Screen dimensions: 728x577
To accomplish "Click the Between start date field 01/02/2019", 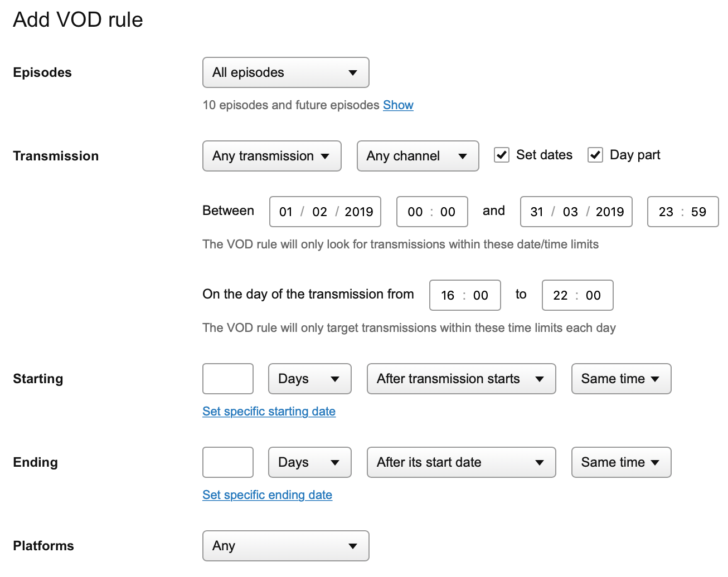I will [x=325, y=212].
